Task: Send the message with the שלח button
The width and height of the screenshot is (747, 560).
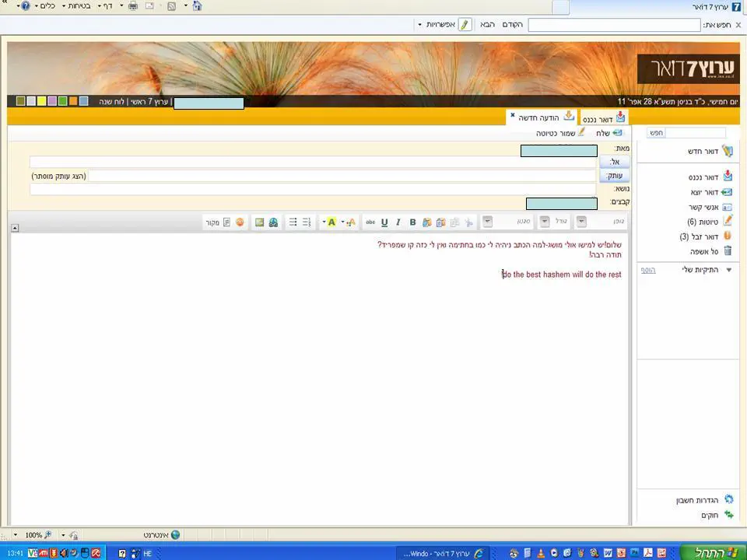Action: 602,133
